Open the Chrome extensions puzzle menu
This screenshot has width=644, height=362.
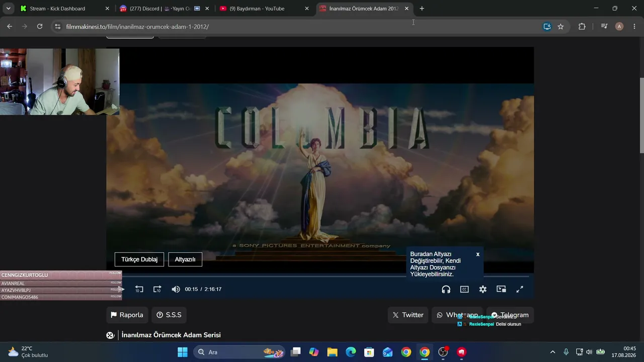[x=582, y=26]
